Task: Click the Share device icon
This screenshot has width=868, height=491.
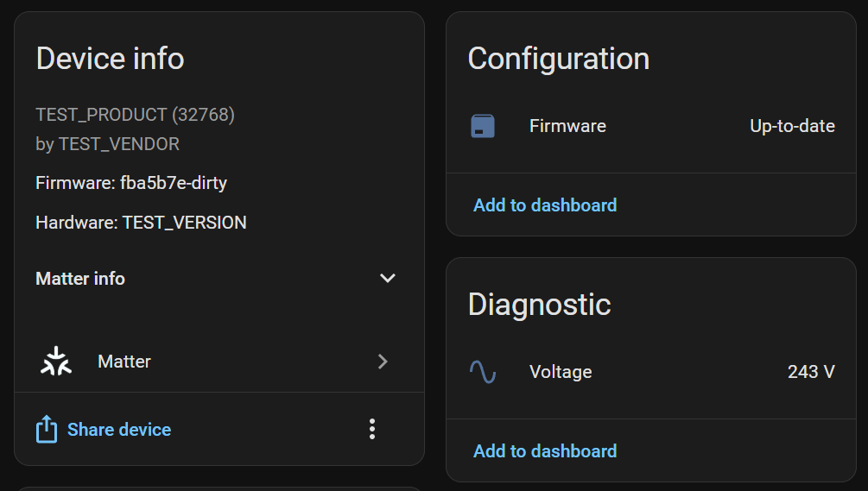Action: [46, 429]
